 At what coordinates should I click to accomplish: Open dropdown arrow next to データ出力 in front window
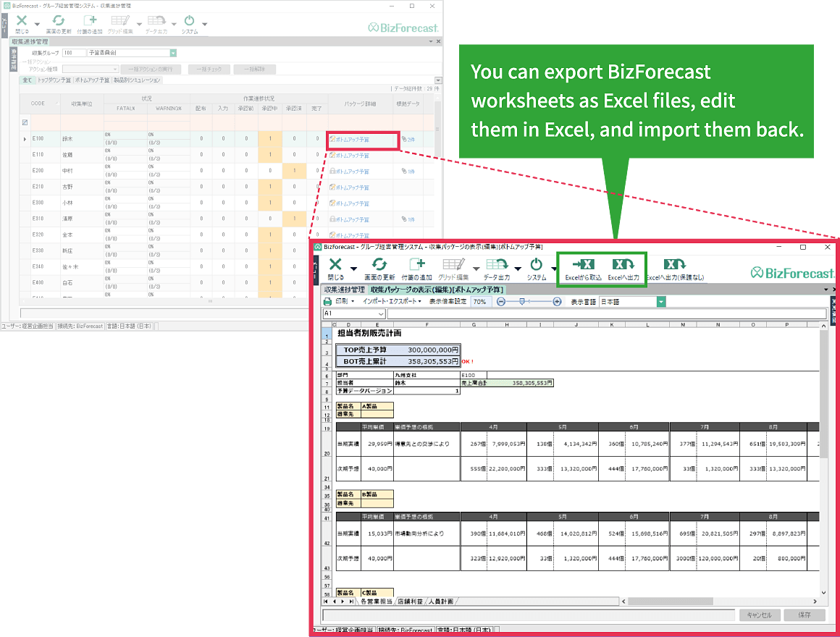point(518,268)
